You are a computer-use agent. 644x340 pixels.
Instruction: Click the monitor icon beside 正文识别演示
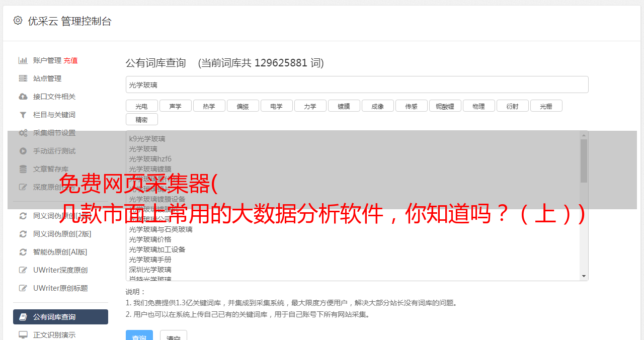click(x=23, y=335)
